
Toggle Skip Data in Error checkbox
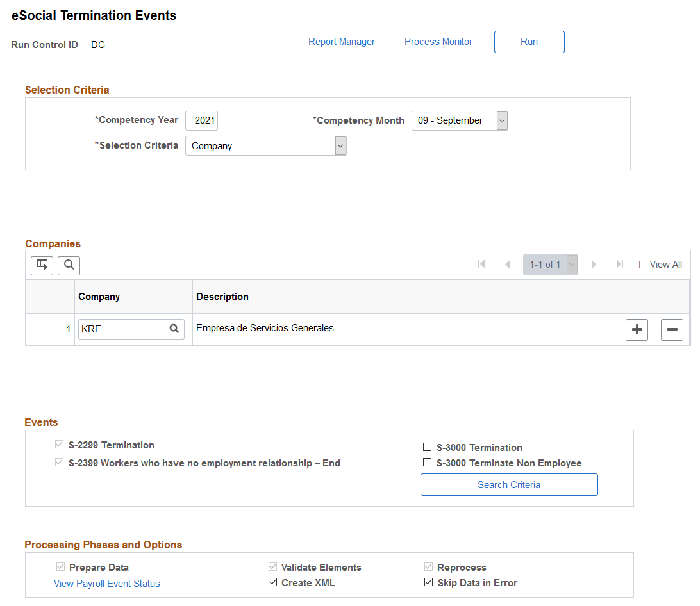(429, 582)
